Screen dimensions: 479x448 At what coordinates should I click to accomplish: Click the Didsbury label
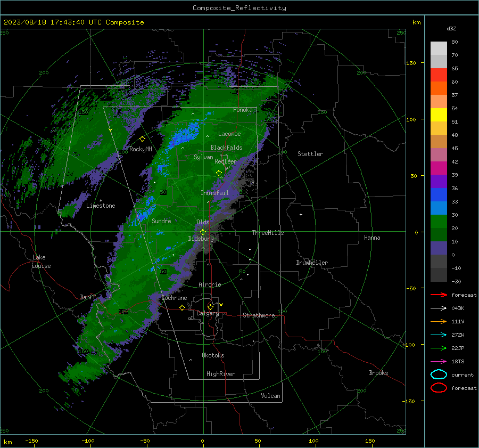pyautogui.click(x=201, y=239)
